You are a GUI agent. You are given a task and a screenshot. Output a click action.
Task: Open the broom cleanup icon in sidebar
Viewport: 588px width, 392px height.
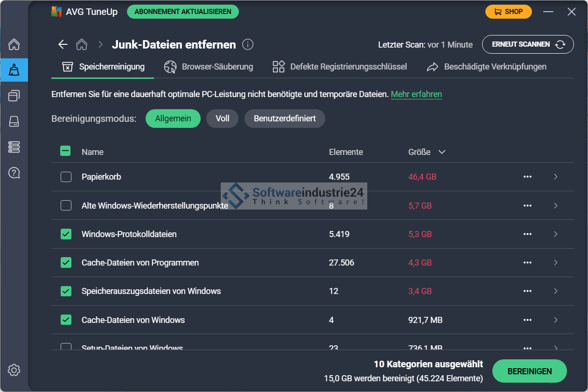tap(14, 70)
